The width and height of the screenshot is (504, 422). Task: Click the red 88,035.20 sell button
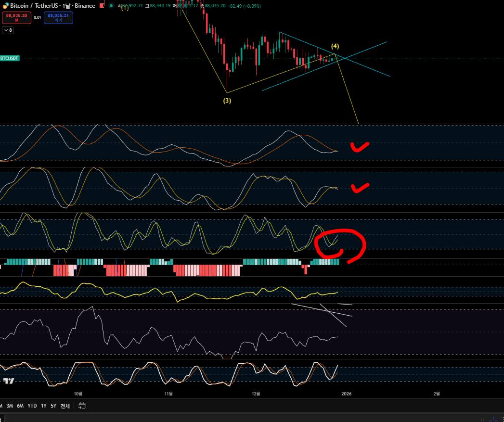pyautogui.click(x=17, y=18)
